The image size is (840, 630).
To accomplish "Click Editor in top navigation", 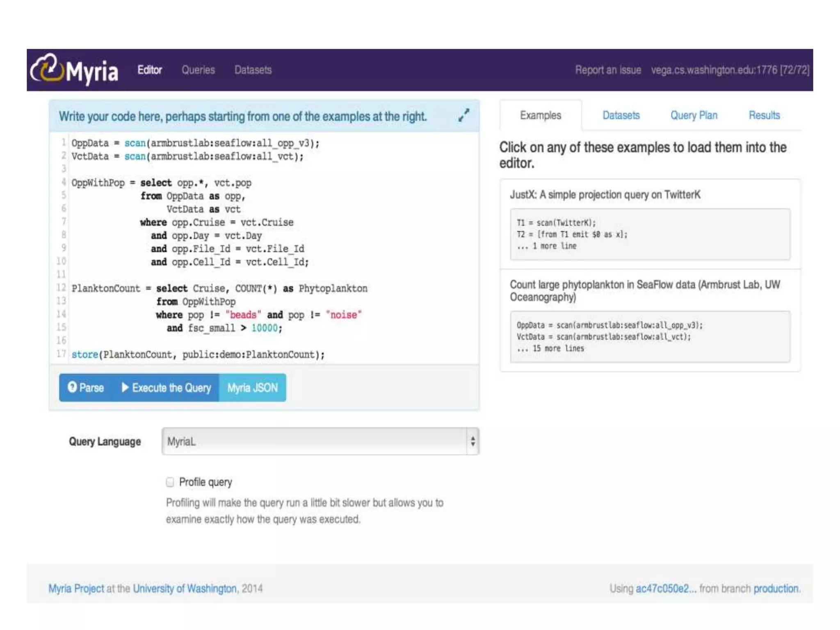I will [150, 70].
